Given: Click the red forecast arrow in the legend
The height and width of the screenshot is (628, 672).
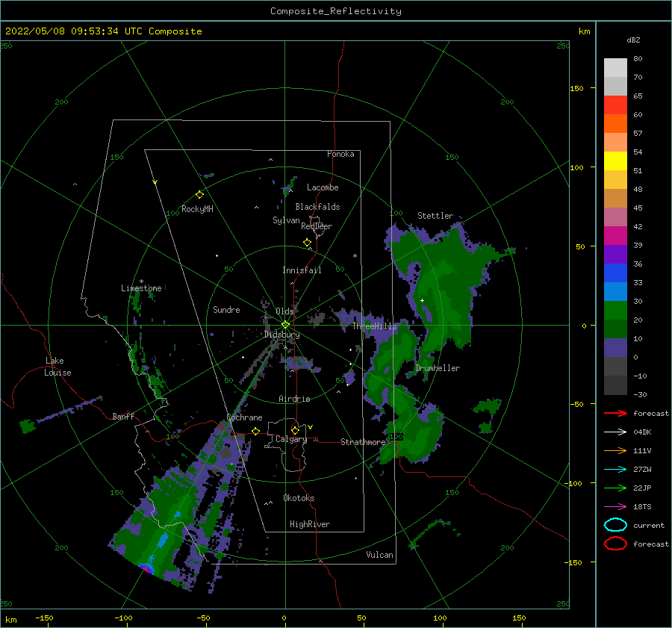Looking at the screenshot, I should coord(615,413).
